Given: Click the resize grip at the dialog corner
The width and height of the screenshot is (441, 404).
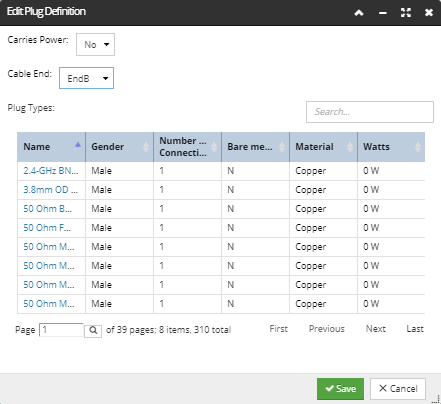Looking at the screenshot, I should coord(436,399).
